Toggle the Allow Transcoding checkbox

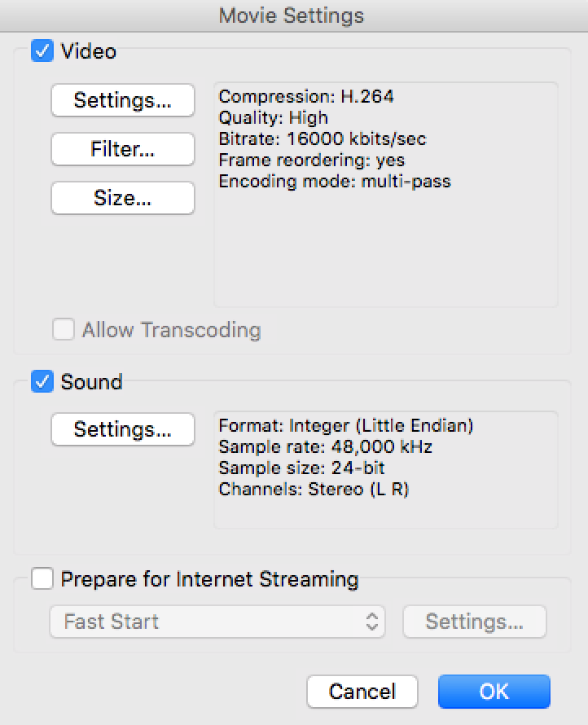64,330
